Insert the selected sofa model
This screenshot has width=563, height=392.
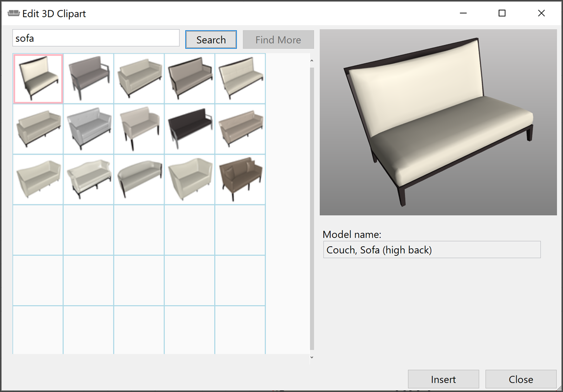coord(444,379)
